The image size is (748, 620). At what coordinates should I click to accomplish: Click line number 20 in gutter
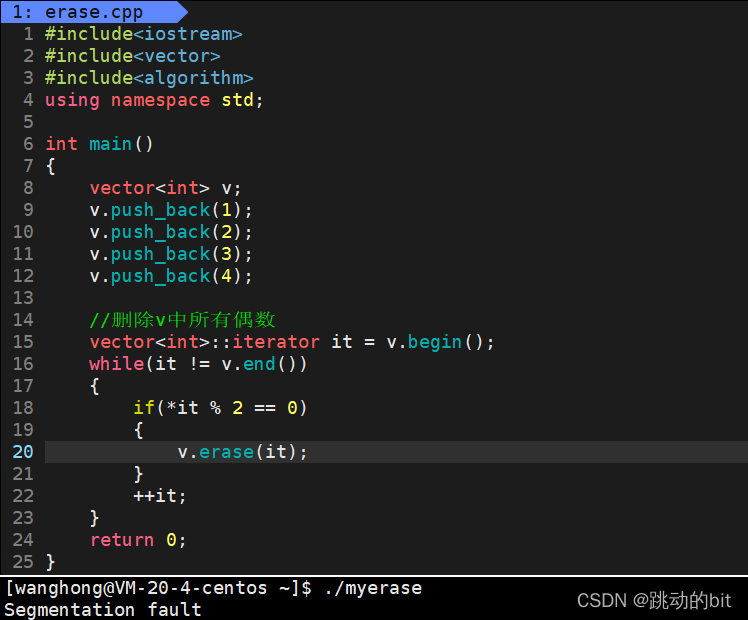(x=23, y=452)
